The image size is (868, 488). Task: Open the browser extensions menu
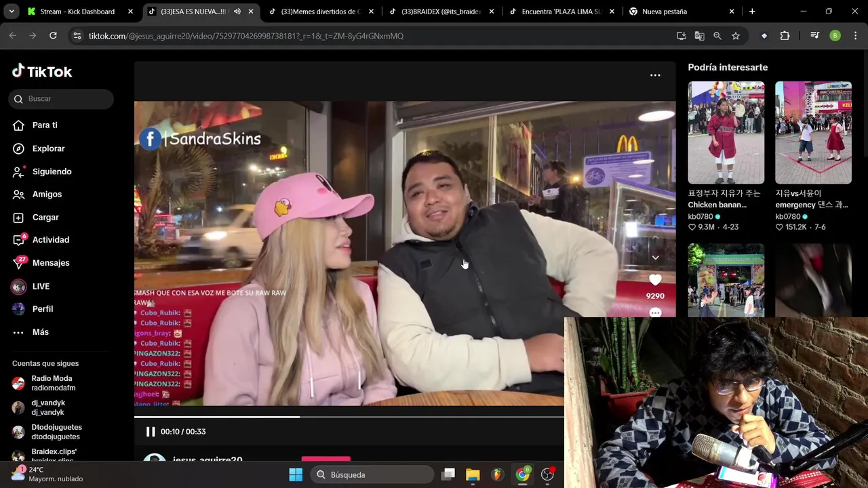coord(785,36)
